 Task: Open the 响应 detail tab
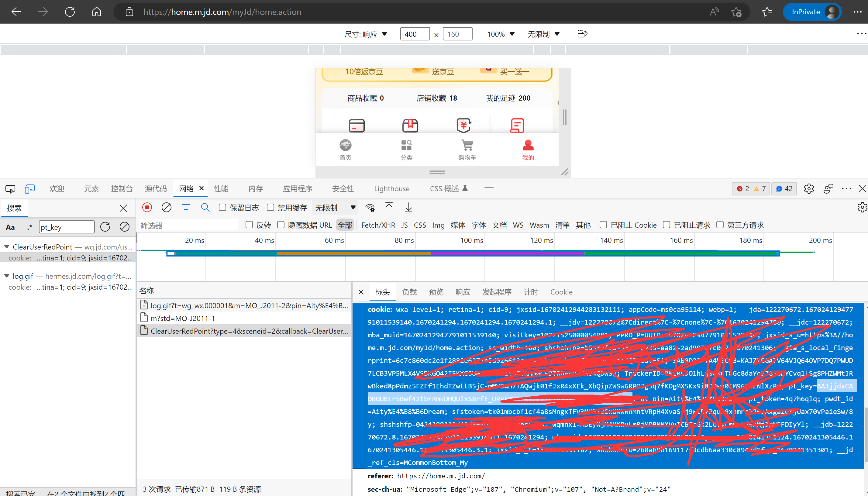(x=463, y=292)
